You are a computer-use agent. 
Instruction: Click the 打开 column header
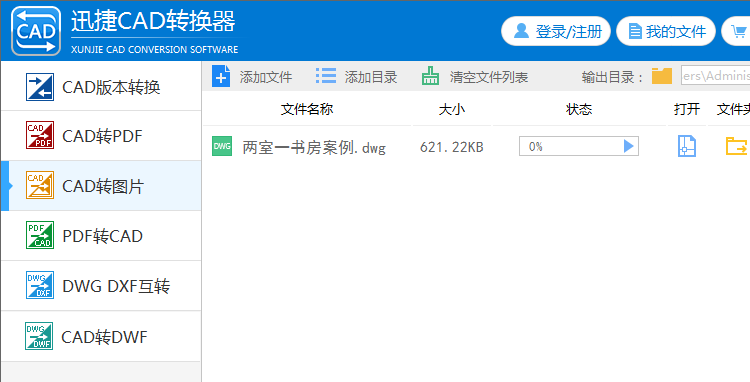687,109
